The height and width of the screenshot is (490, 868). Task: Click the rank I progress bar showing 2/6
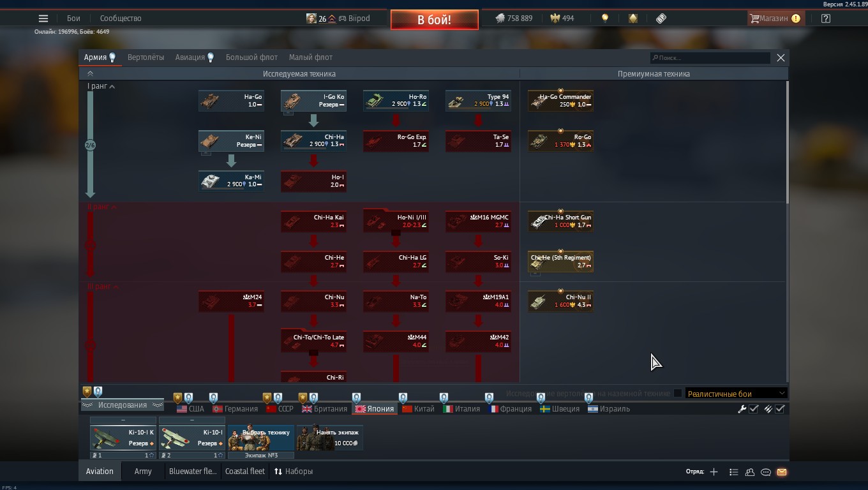[x=90, y=145]
